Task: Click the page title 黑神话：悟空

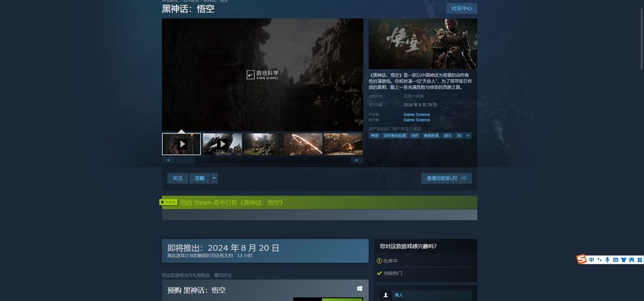Action: 188,9
